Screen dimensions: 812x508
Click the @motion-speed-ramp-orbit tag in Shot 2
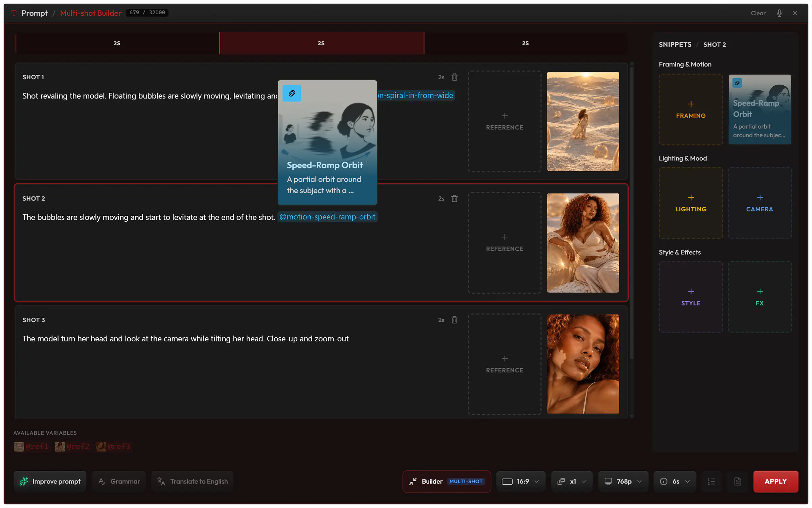tap(327, 217)
